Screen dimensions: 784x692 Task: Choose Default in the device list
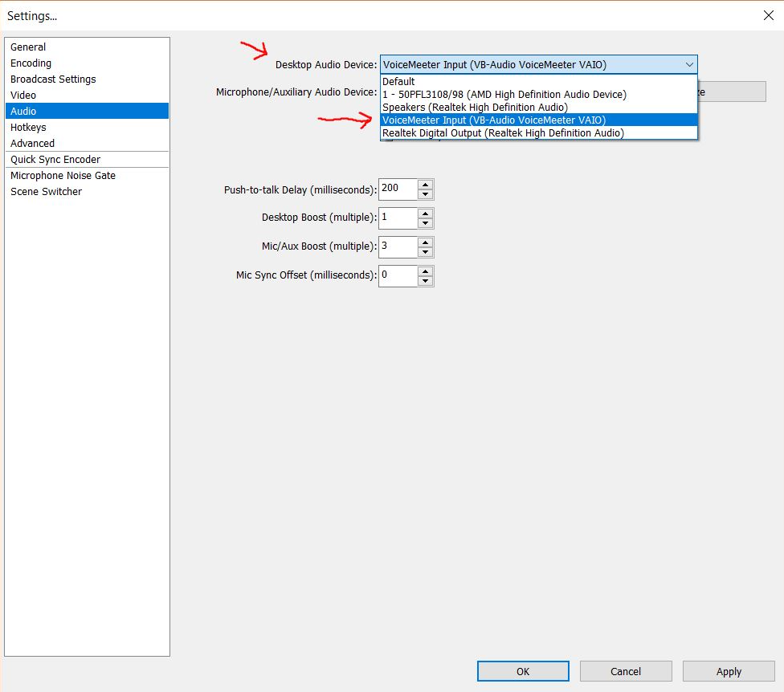tap(538, 81)
